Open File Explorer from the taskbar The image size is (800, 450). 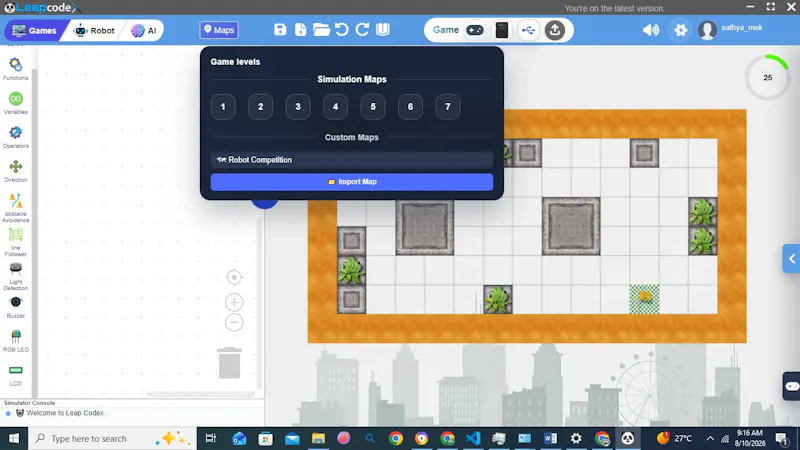(x=318, y=438)
